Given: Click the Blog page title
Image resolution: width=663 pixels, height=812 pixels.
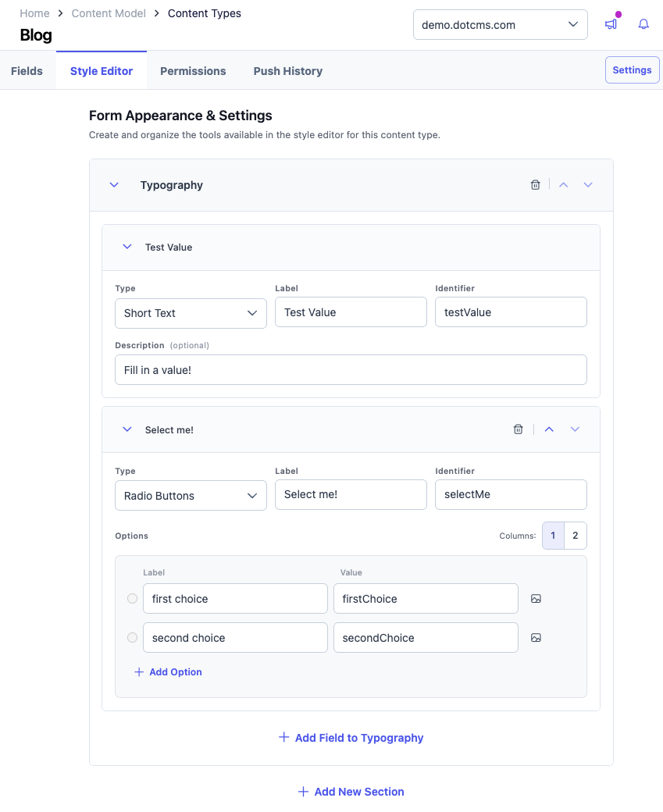Looking at the screenshot, I should (x=36, y=34).
